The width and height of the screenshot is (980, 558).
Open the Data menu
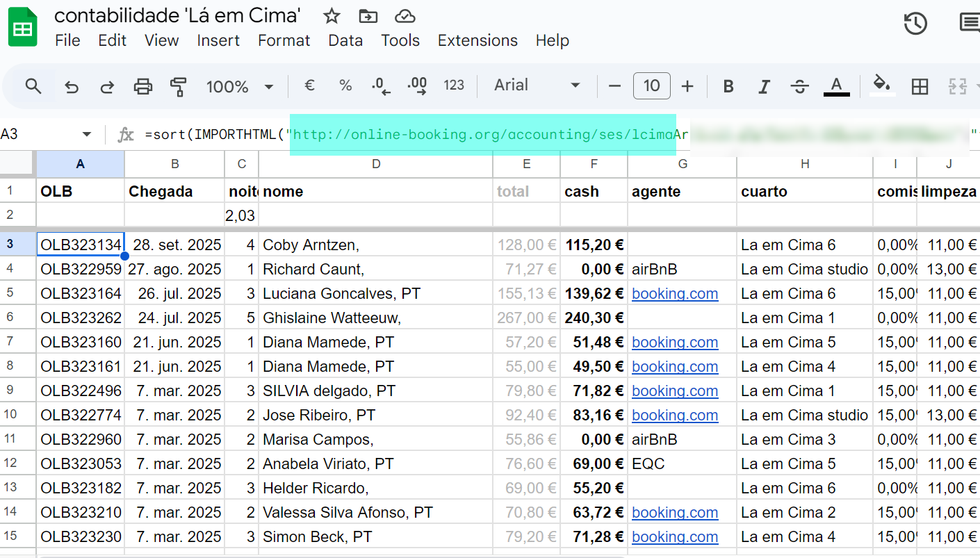pos(345,40)
